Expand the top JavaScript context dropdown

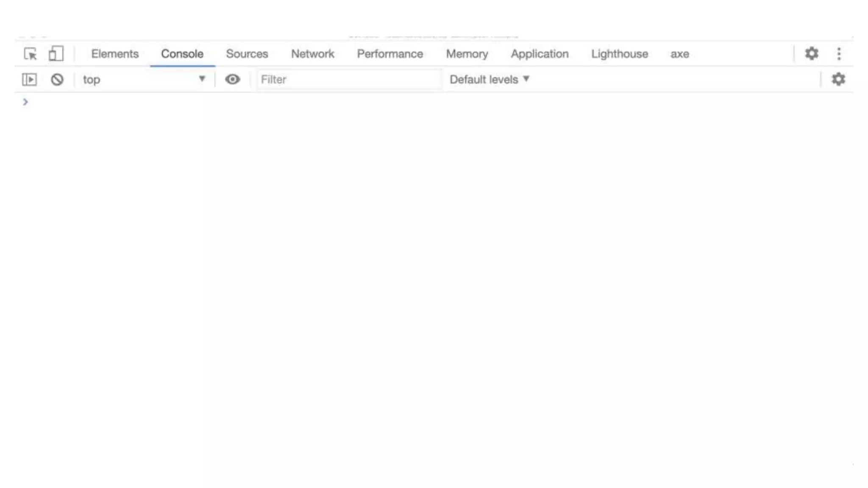point(144,79)
